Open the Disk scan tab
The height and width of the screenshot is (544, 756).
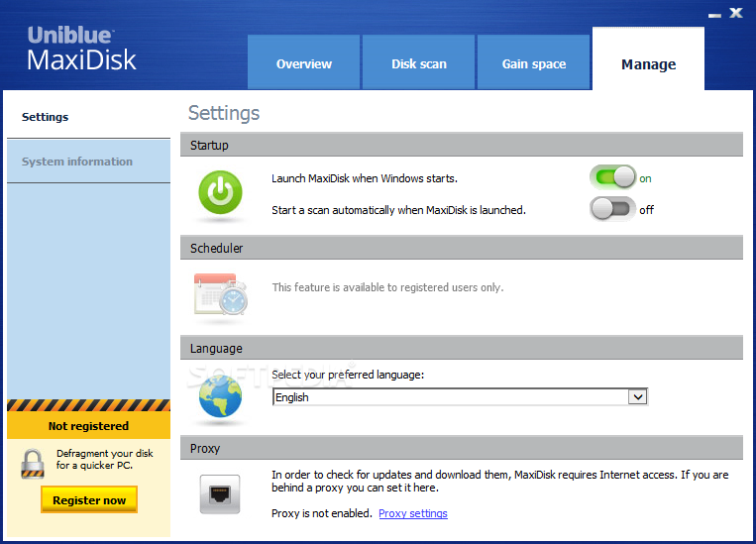tap(418, 62)
